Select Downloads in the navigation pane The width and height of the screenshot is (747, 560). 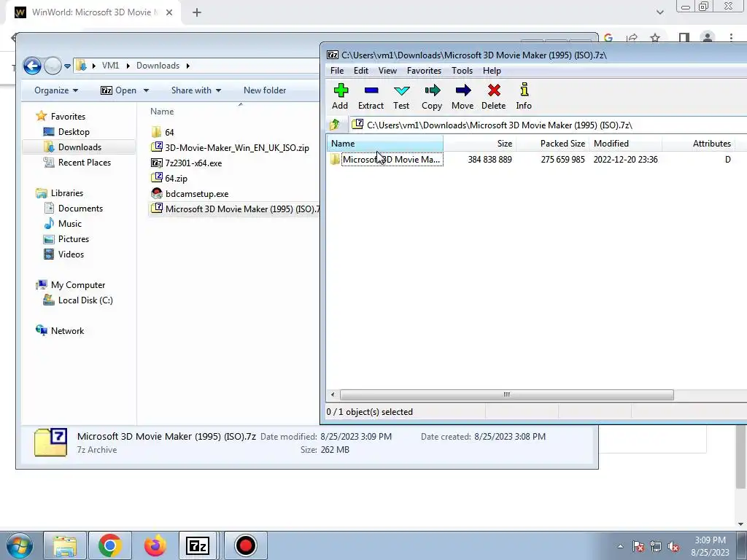click(x=80, y=147)
